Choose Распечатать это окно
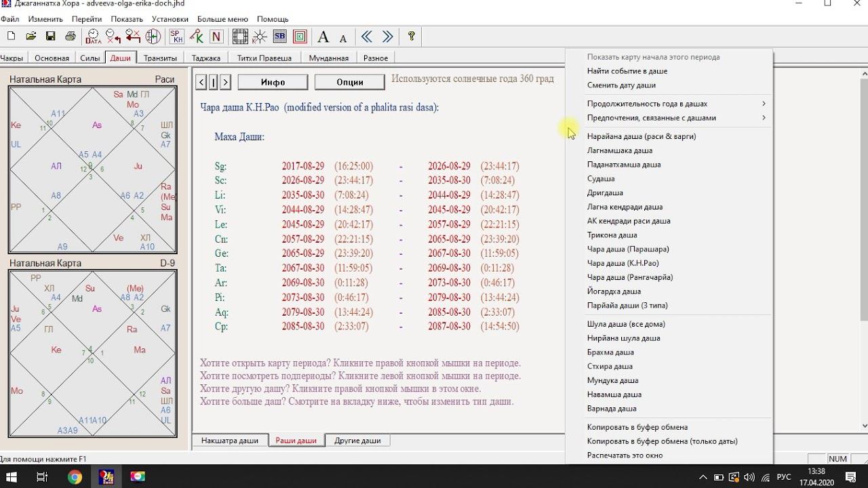The height and width of the screenshot is (488, 868). click(669, 455)
